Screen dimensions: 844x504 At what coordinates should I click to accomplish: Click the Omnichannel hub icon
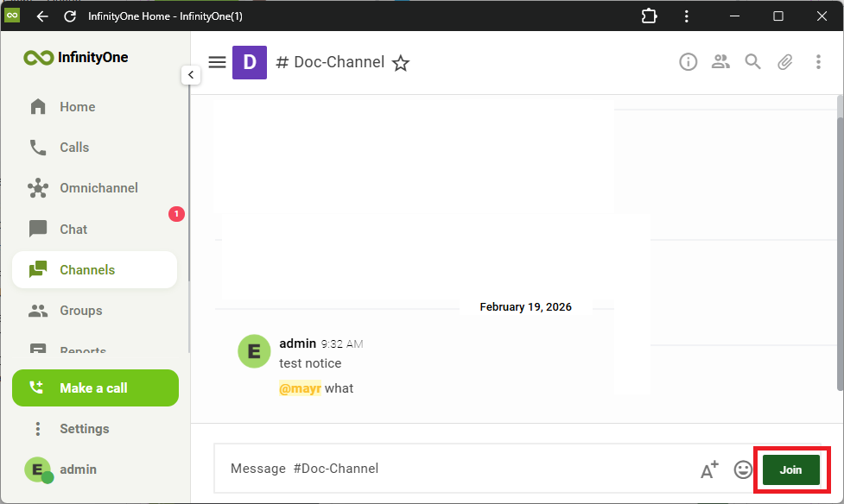[38, 188]
